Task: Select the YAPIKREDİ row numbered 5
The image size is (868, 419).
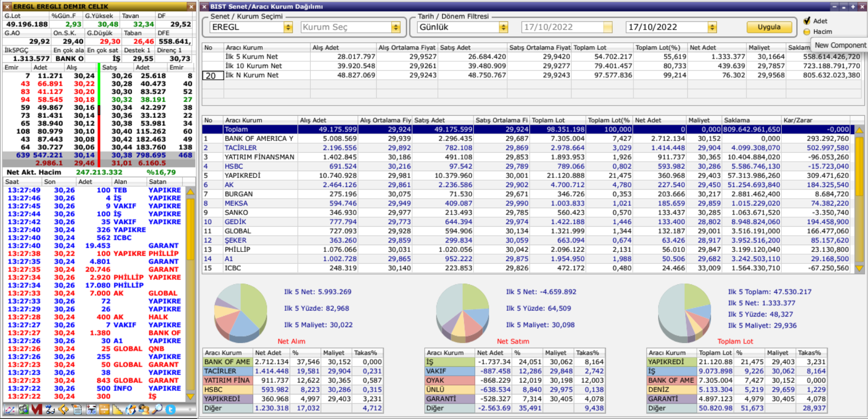Action: coord(527,175)
